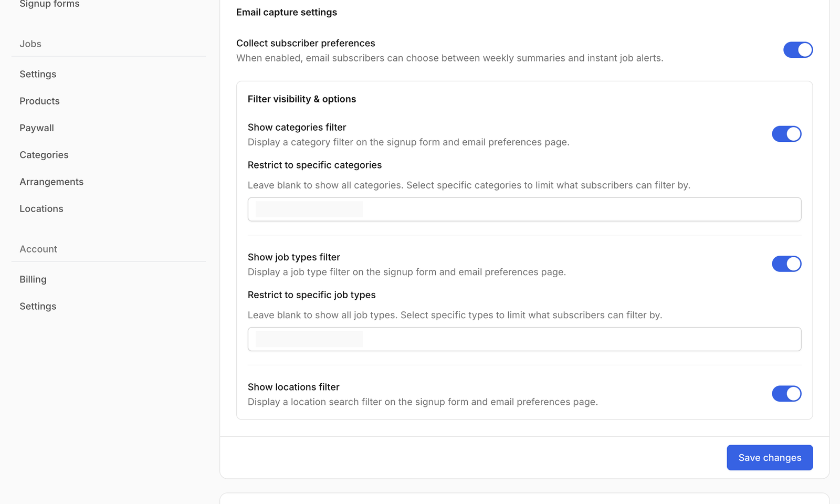Toggle the Show locations filter switch
This screenshot has height=504, width=840.
[x=786, y=393]
